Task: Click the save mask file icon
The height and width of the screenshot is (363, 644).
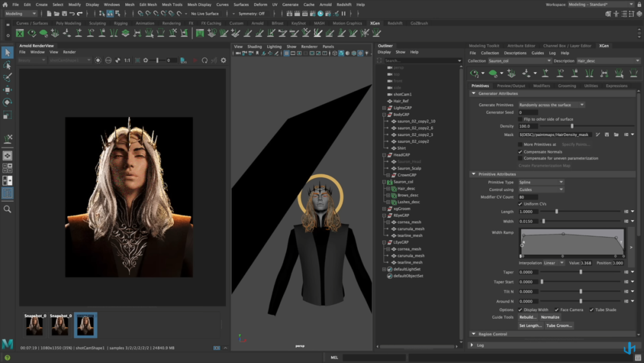Action: click(607, 135)
